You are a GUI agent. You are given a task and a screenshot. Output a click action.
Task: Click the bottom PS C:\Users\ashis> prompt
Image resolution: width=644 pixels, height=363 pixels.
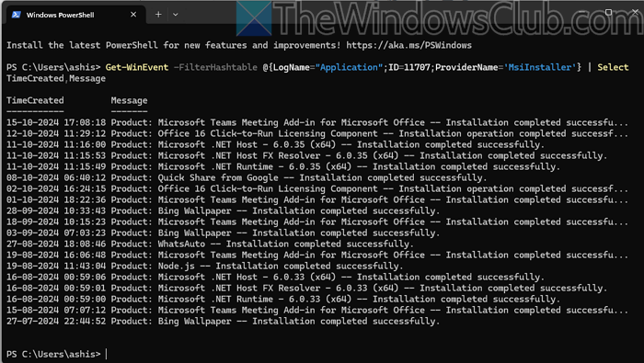point(53,354)
